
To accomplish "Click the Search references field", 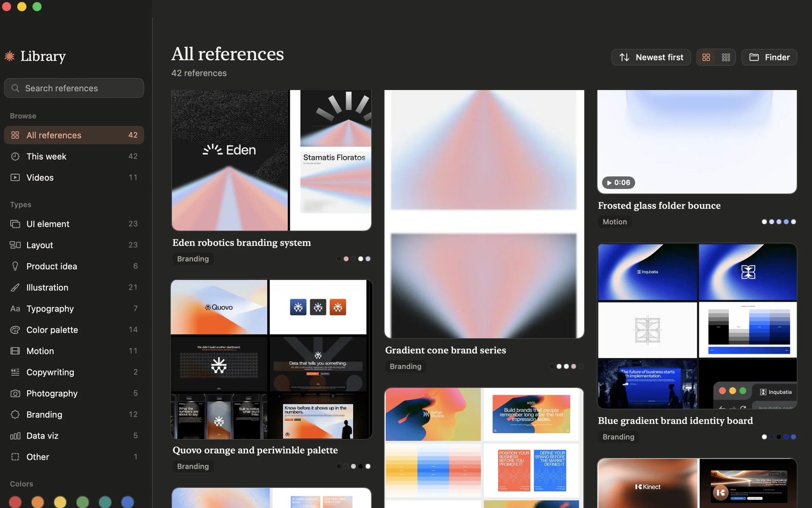I will tap(74, 88).
